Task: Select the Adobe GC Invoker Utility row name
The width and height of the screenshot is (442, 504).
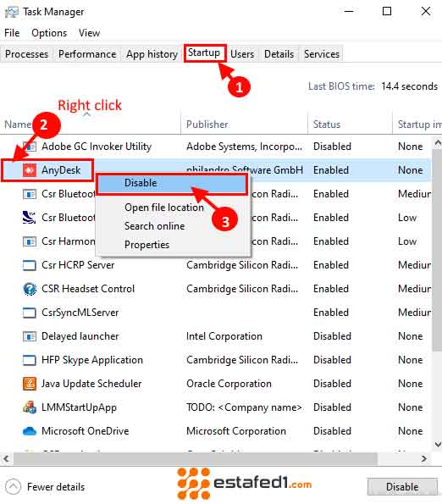Action: point(97,147)
